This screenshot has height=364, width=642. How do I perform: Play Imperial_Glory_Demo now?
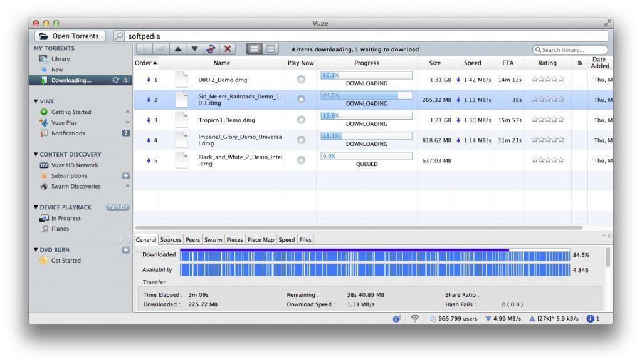(x=301, y=140)
